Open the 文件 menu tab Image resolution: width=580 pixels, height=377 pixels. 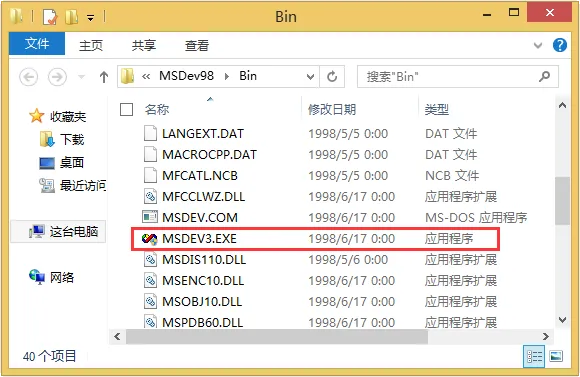(x=37, y=44)
